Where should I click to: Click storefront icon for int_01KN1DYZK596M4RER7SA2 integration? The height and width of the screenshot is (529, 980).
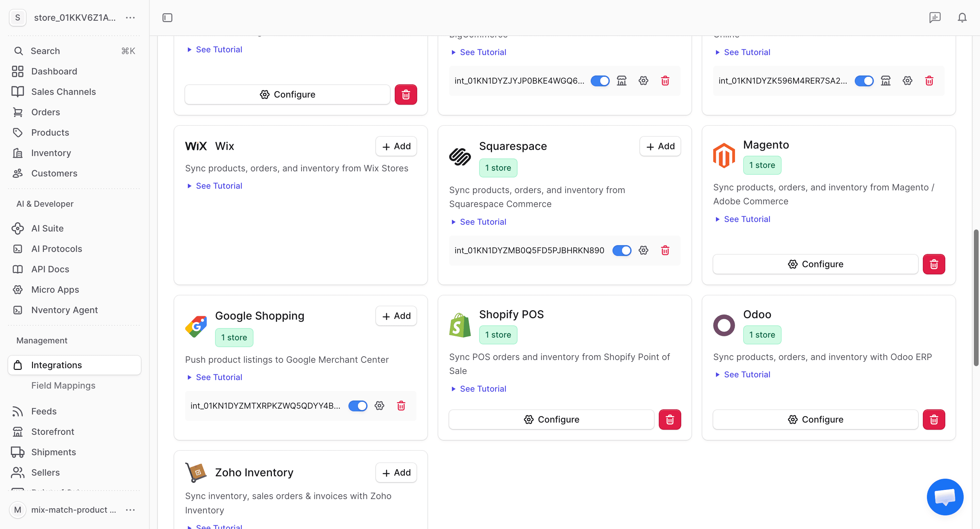[x=886, y=81]
